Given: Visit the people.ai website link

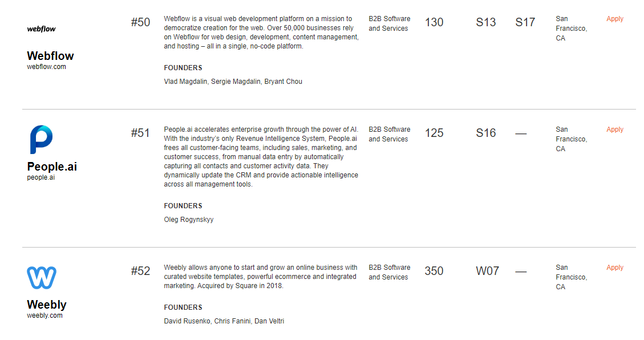Looking at the screenshot, I should tap(40, 177).
